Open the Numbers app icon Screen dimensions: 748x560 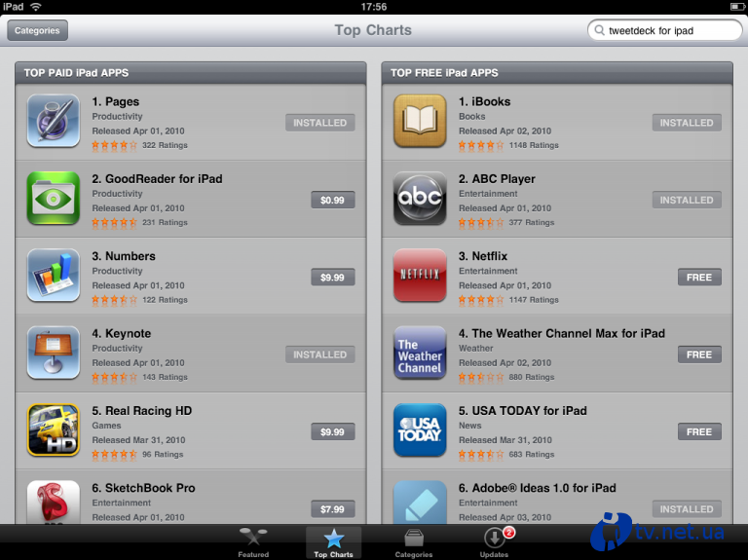(x=54, y=276)
